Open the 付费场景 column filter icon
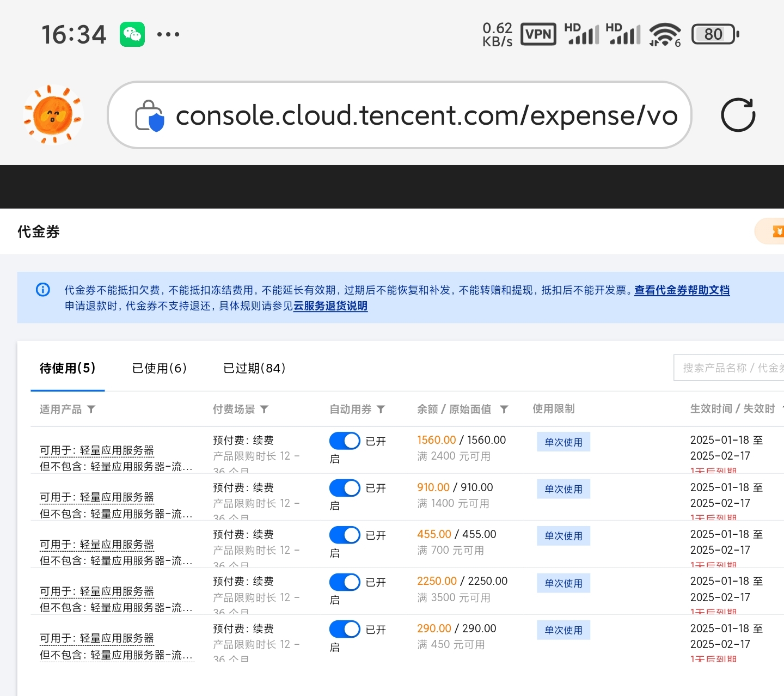The width and height of the screenshot is (784, 696). tap(265, 409)
